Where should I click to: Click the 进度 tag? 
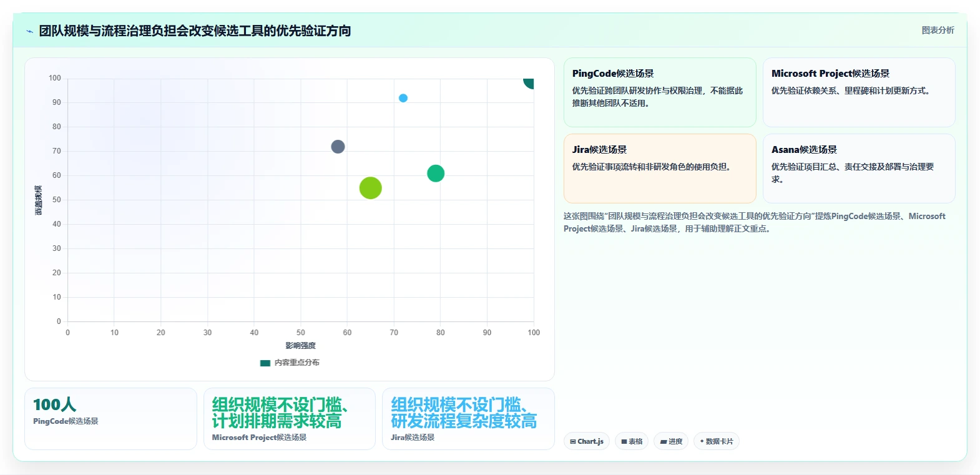tap(671, 441)
